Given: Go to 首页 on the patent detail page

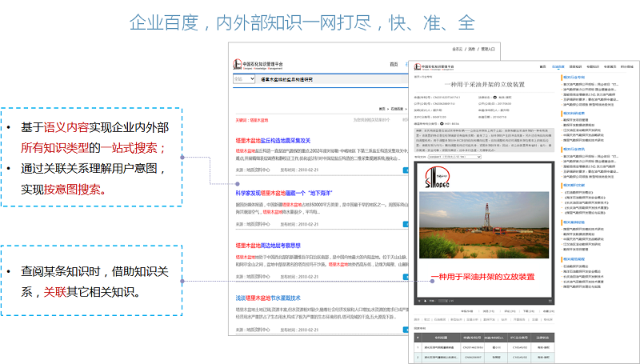Looking at the screenshot, I should click(x=542, y=67).
